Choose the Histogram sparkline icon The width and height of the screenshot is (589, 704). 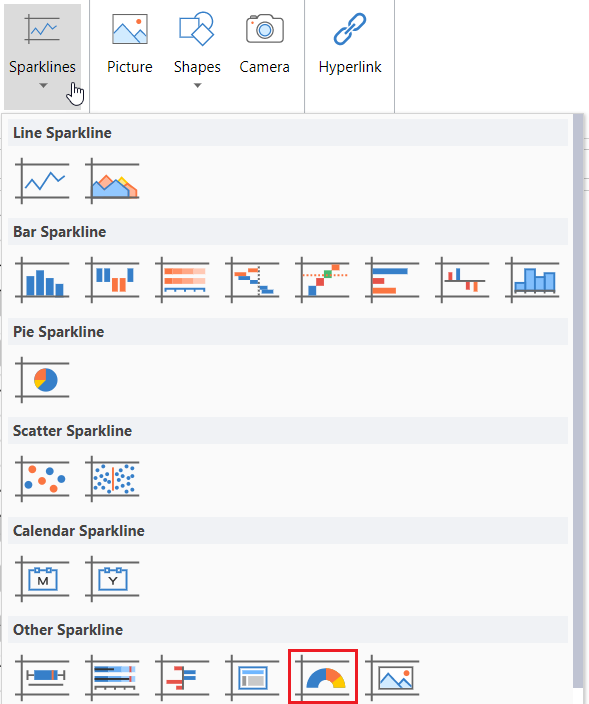coord(532,280)
